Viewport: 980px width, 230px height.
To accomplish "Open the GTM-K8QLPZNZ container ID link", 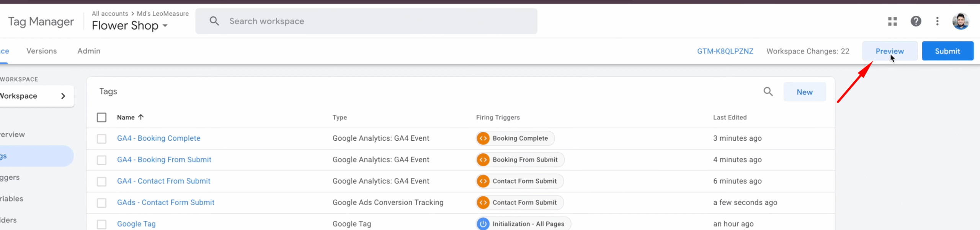I will tap(725, 51).
